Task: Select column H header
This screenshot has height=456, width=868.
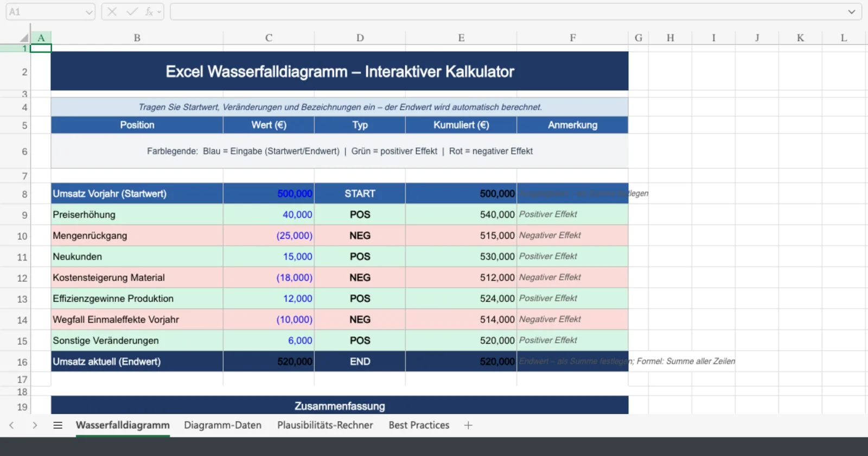Action: [671, 37]
